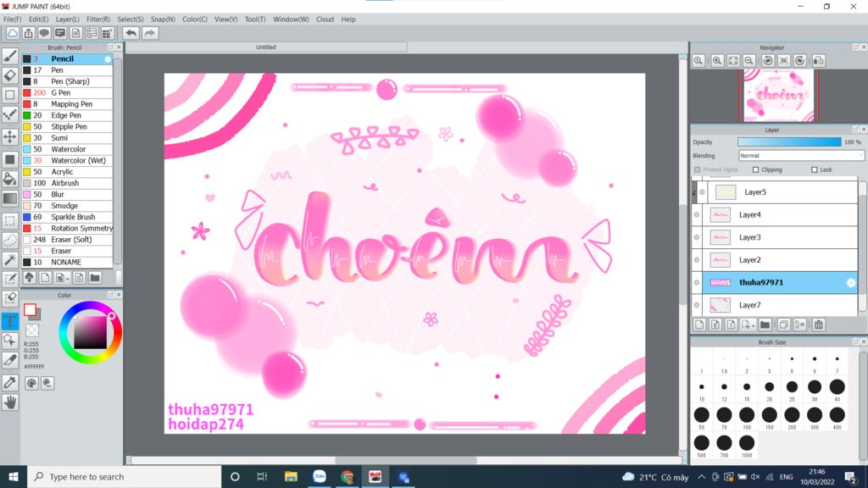Add new folder in Layer panel

point(765,324)
